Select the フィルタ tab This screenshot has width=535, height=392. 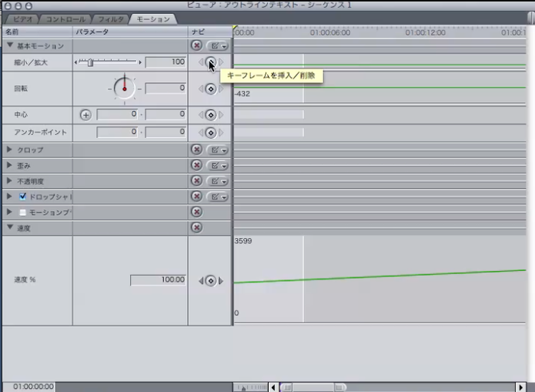tap(111, 19)
